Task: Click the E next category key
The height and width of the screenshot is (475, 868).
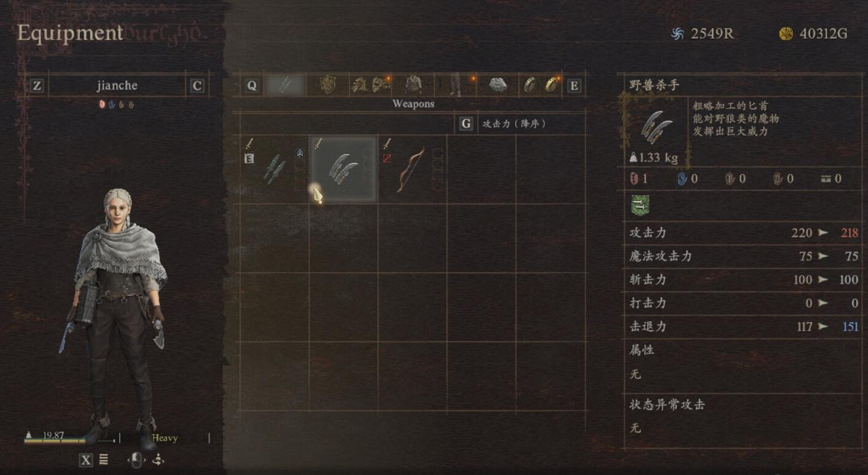Action: click(574, 85)
